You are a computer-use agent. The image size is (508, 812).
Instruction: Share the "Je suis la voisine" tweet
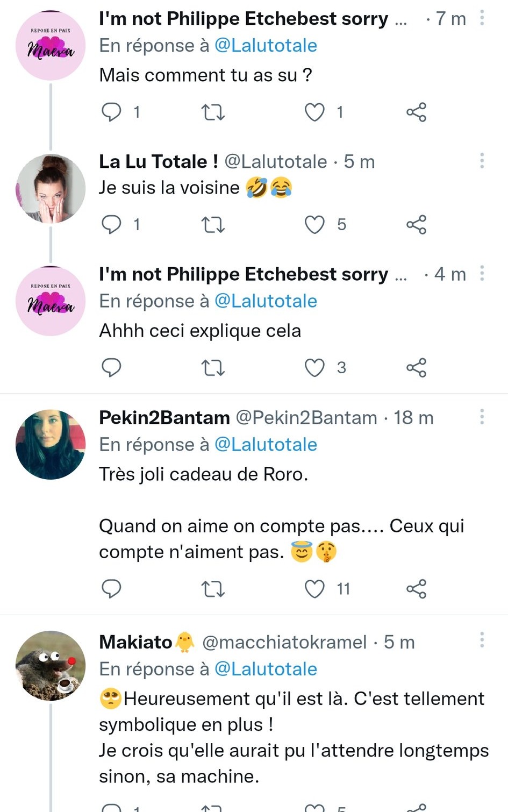coord(416,224)
